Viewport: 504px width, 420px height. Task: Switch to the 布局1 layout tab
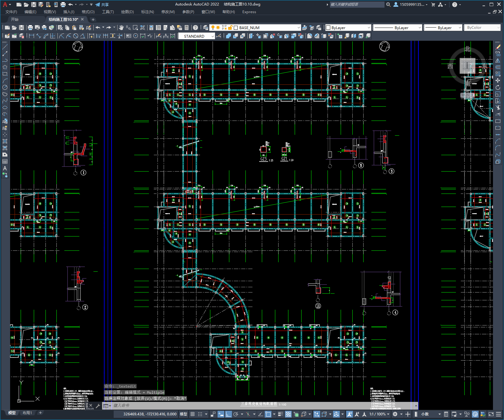[x=27, y=413]
